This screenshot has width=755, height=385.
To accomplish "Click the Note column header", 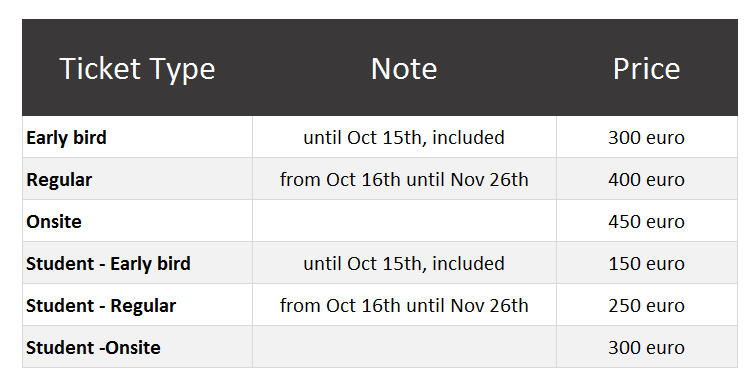I will coord(404,69).
